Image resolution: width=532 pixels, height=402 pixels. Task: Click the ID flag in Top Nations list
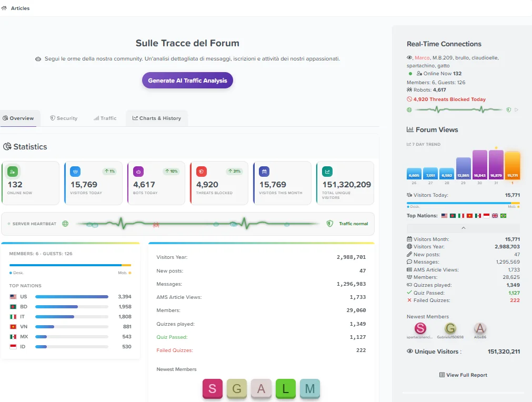tap(13, 347)
